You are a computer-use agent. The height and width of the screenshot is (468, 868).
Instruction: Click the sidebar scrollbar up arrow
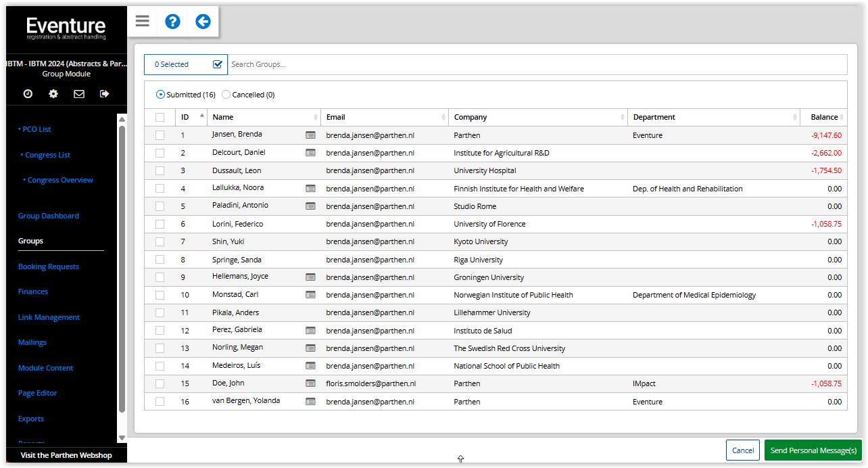click(x=122, y=119)
